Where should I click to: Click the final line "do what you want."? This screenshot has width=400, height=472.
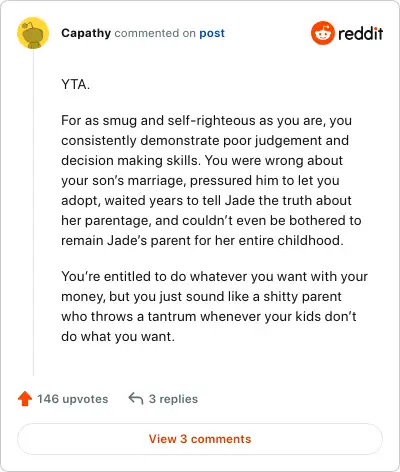click(x=118, y=336)
